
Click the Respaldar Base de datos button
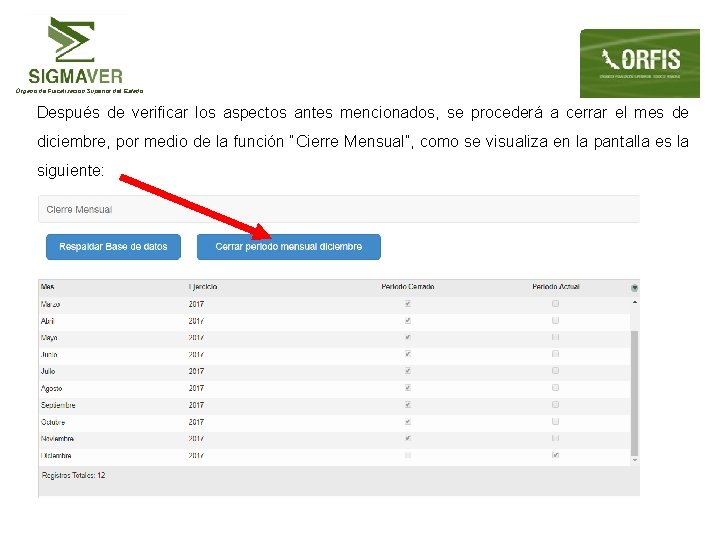pos(113,247)
